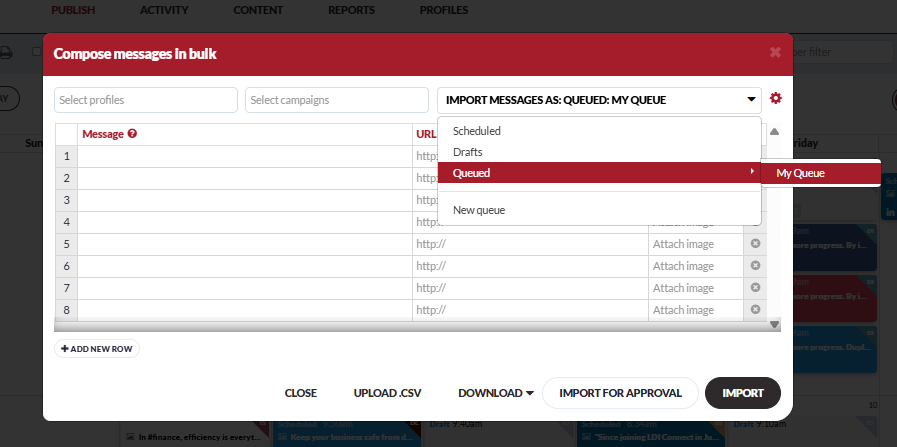The width and height of the screenshot is (897, 447).
Task: Open the Profiles tab in background
Action: click(x=444, y=10)
